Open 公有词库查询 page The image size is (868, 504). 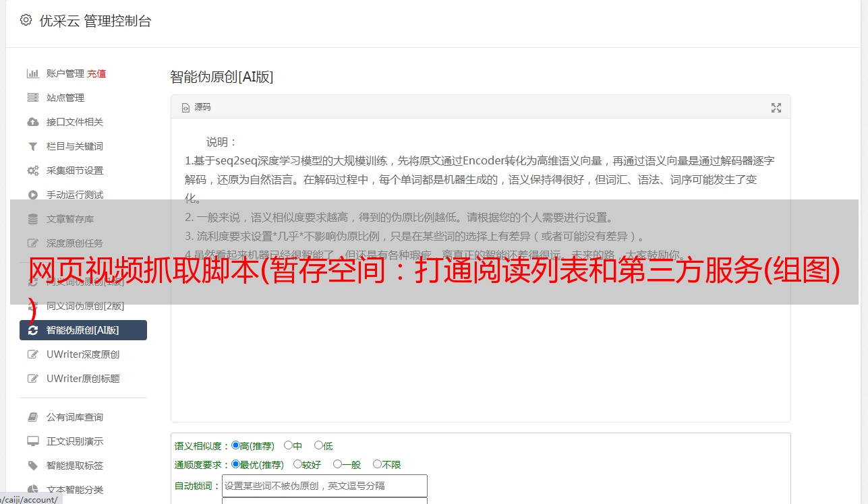coord(75,417)
